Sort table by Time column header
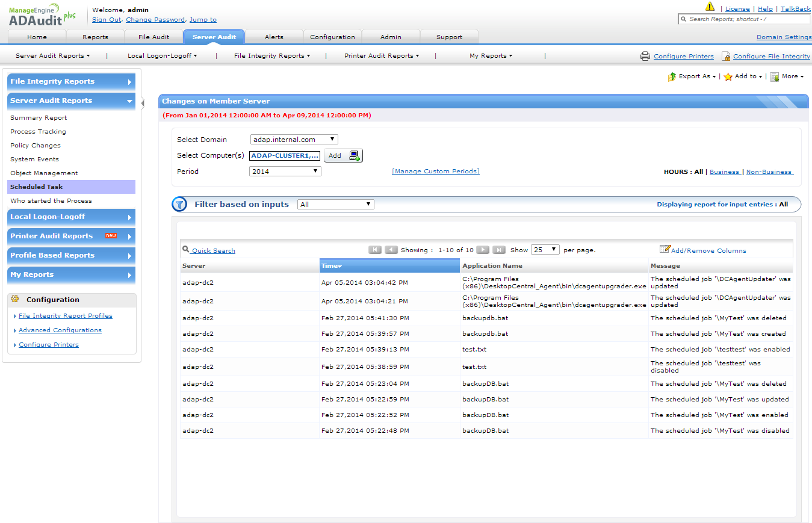This screenshot has width=812, height=523. point(389,266)
